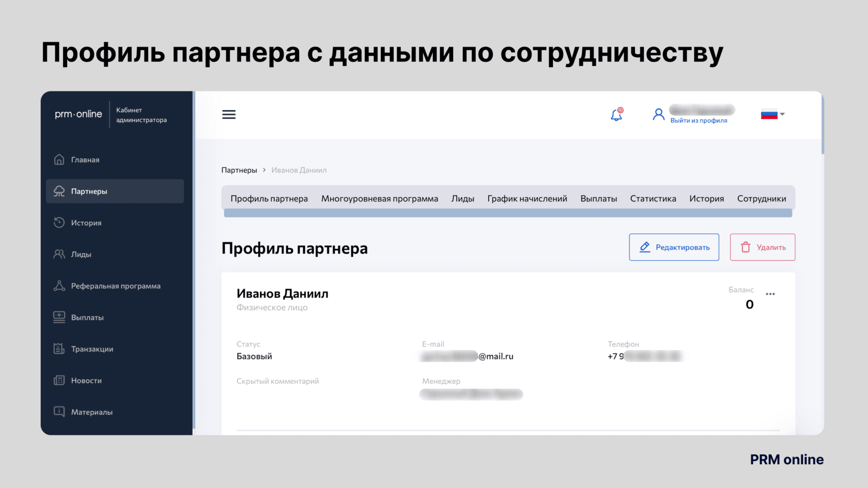Click the Лиды people icon in sidebar
Screen dimensions: 868x488
pos(59,254)
